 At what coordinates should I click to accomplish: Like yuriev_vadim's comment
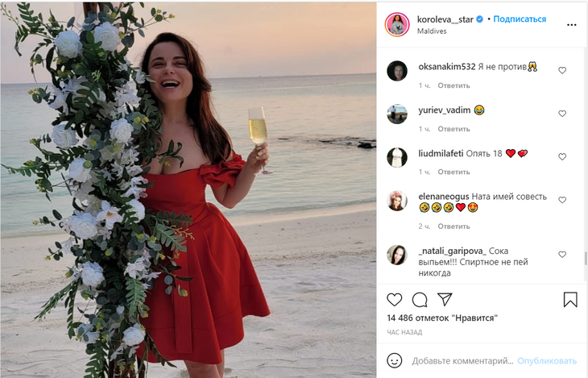pyautogui.click(x=562, y=114)
